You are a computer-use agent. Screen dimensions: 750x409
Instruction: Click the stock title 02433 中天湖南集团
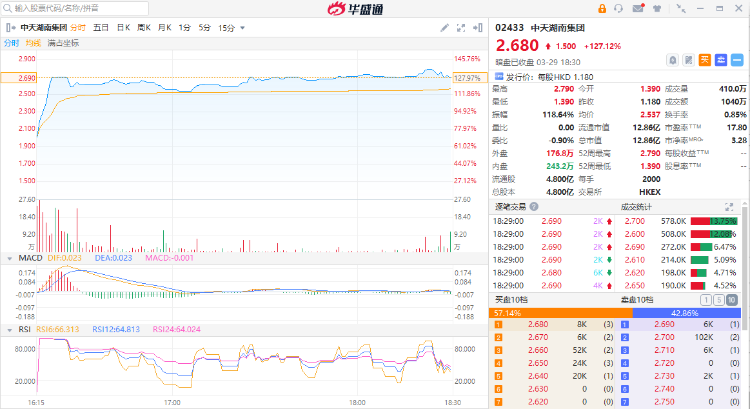[540, 28]
